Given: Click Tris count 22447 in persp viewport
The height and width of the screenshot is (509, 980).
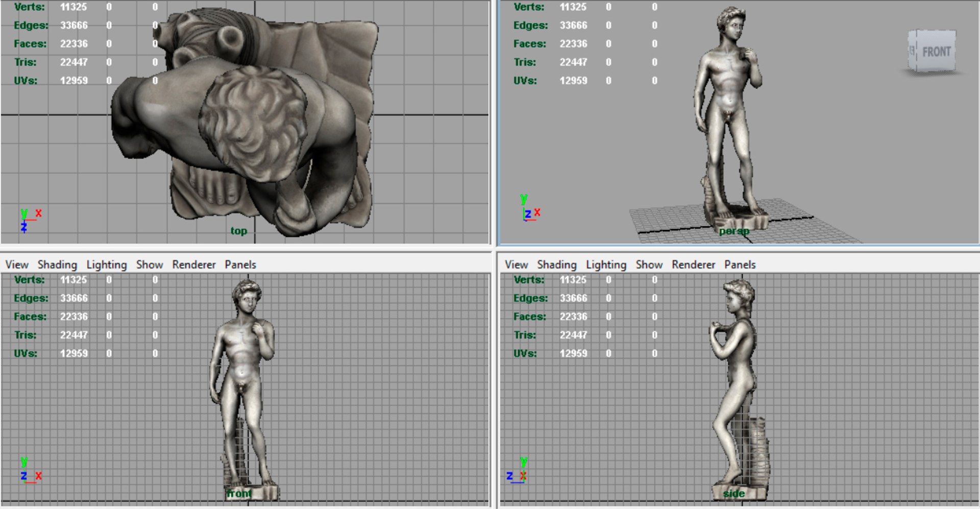Looking at the screenshot, I should (573, 62).
